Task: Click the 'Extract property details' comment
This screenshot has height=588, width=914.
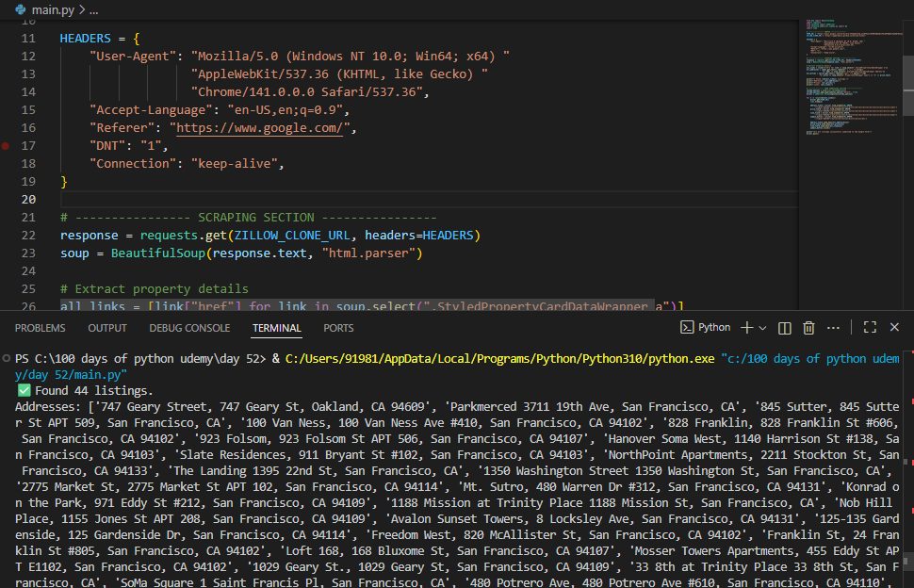Action: (154, 289)
